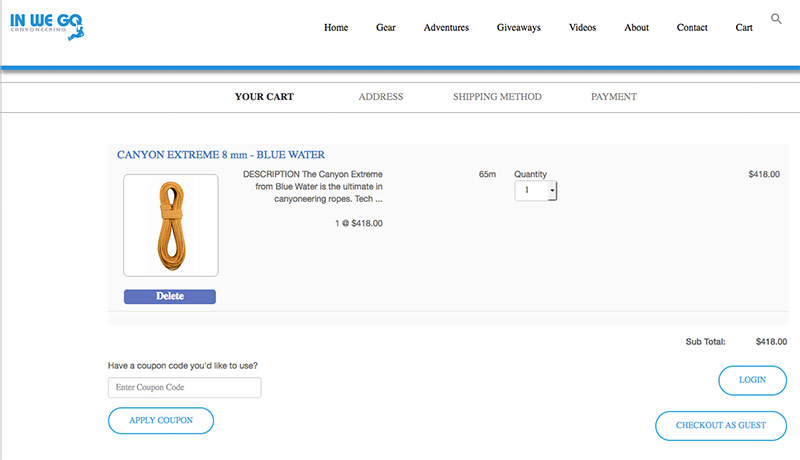Visit the Giveaways page
800x460 pixels.
(x=518, y=28)
